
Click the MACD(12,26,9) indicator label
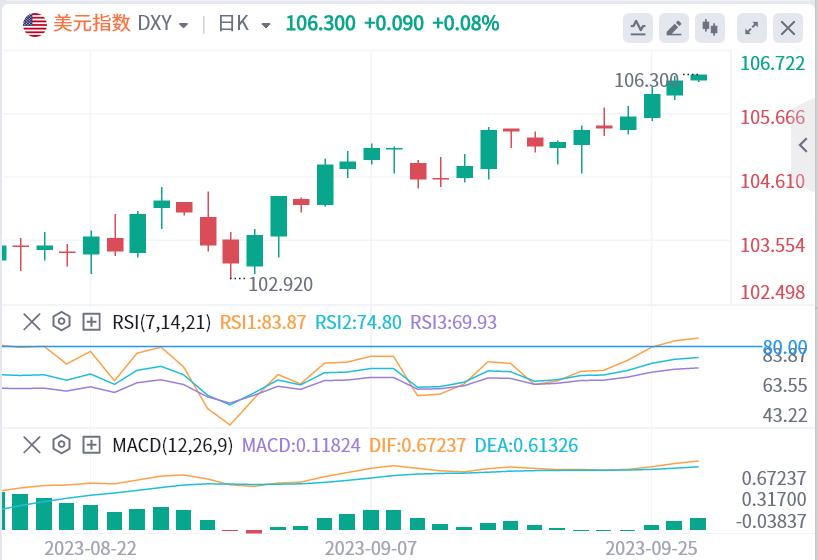coord(170,445)
